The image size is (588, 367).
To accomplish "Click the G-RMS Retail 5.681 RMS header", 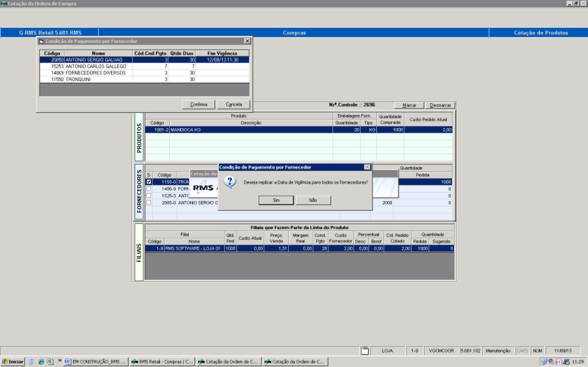I will click(50, 33).
